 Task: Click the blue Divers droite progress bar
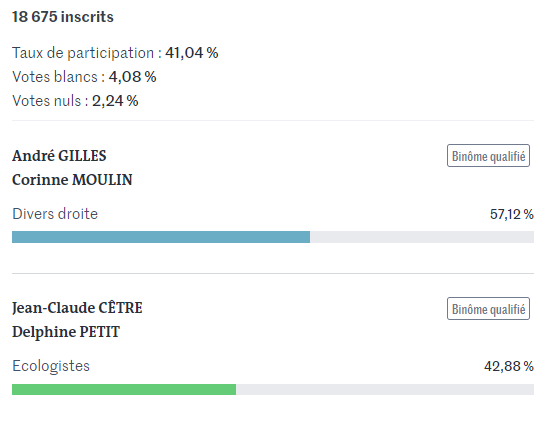(x=161, y=237)
